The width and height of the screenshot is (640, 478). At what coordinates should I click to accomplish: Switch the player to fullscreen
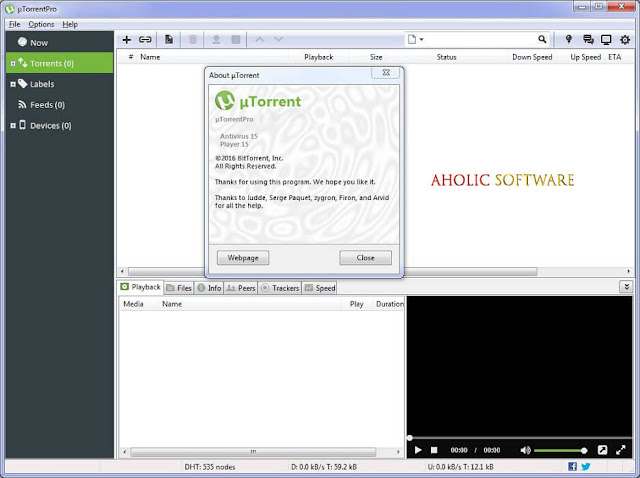coord(621,450)
